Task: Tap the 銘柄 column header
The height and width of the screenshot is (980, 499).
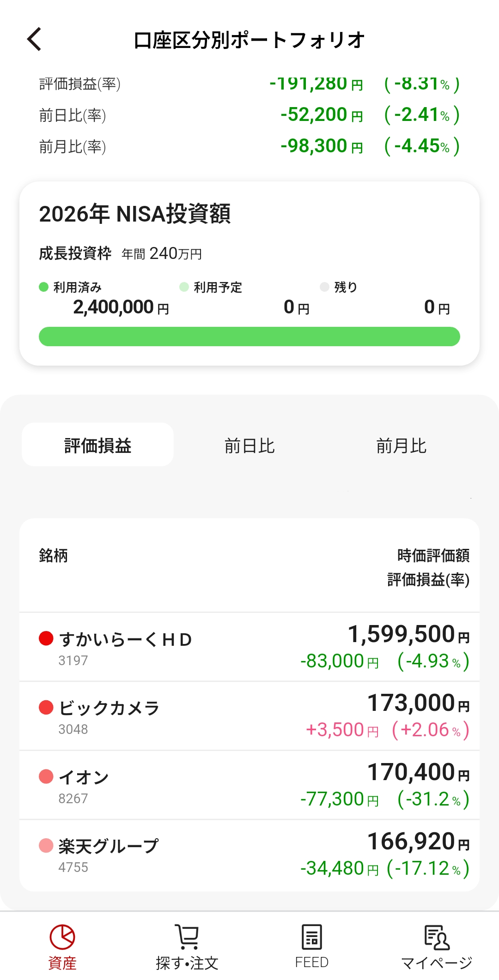Action: (x=54, y=556)
